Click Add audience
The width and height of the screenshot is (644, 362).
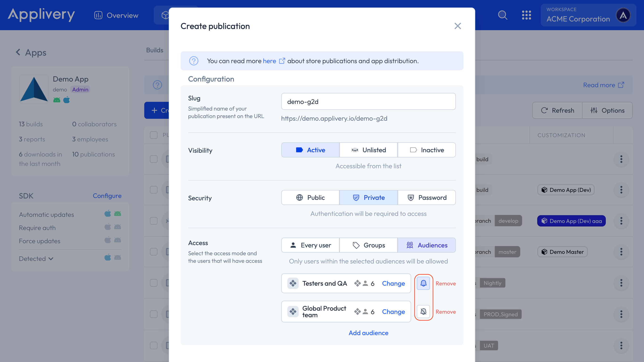[x=368, y=333]
